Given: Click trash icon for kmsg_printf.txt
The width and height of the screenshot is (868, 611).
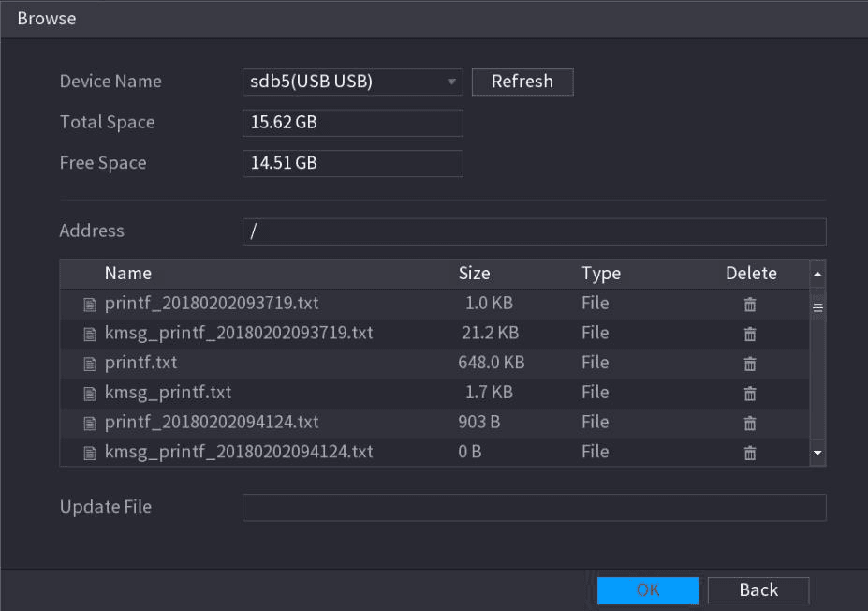Looking at the screenshot, I should coord(749,394).
